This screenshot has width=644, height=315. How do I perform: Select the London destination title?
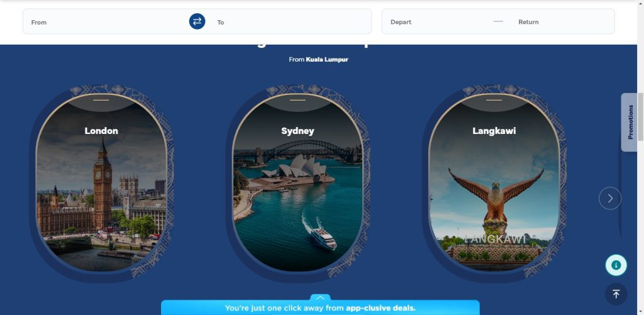pos(101,131)
